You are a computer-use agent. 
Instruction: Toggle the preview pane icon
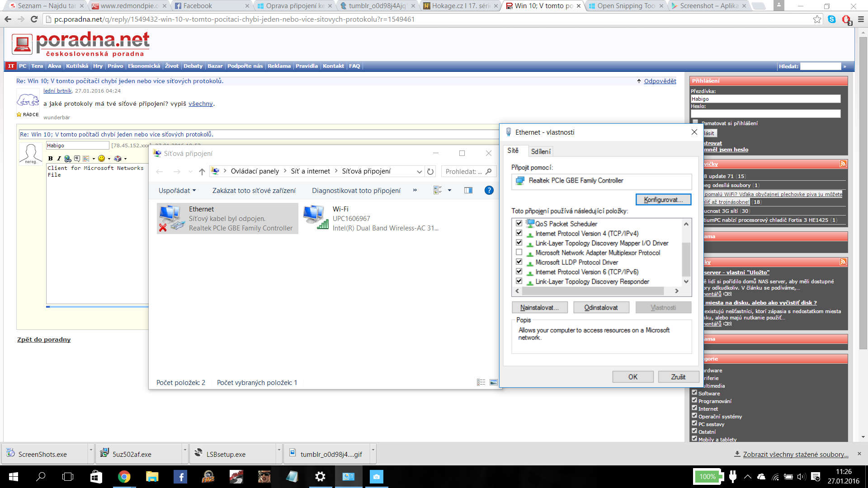point(468,191)
